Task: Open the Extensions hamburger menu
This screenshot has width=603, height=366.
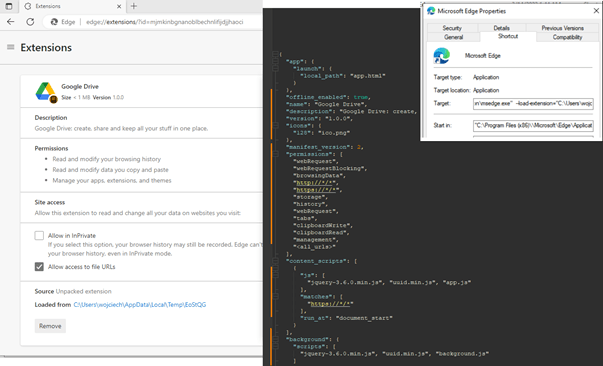Action: pyautogui.click(x=11, y=47)
